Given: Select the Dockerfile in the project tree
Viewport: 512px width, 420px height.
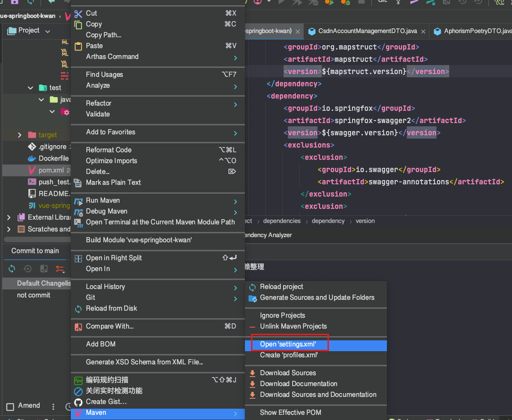Looking at the screenshot, I should click(53, 158).
